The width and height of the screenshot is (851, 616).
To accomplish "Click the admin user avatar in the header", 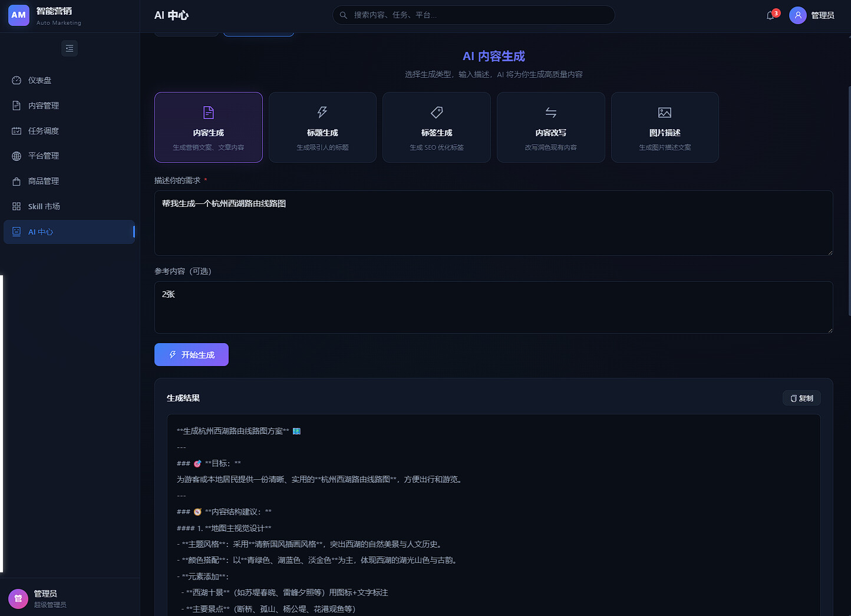I will [x=798, y=15].
